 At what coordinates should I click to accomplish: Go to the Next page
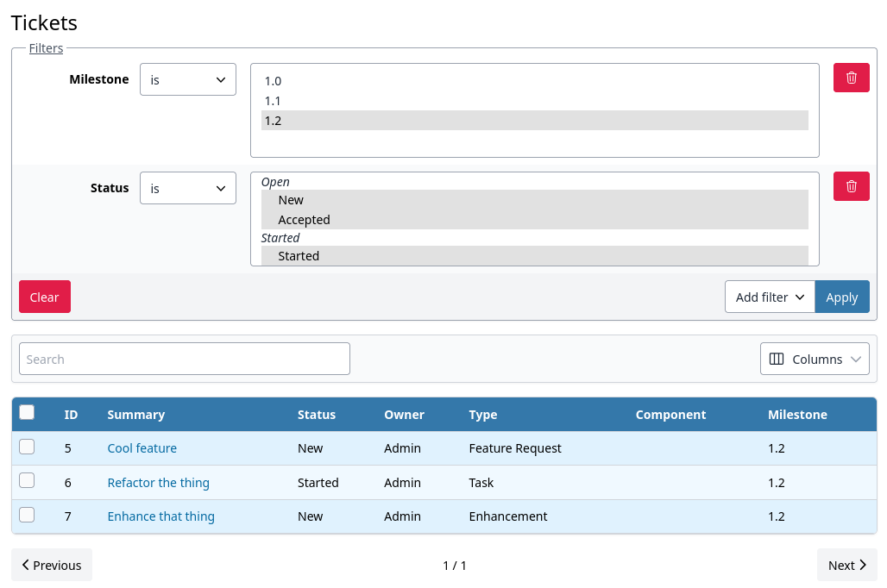(846, 565)
